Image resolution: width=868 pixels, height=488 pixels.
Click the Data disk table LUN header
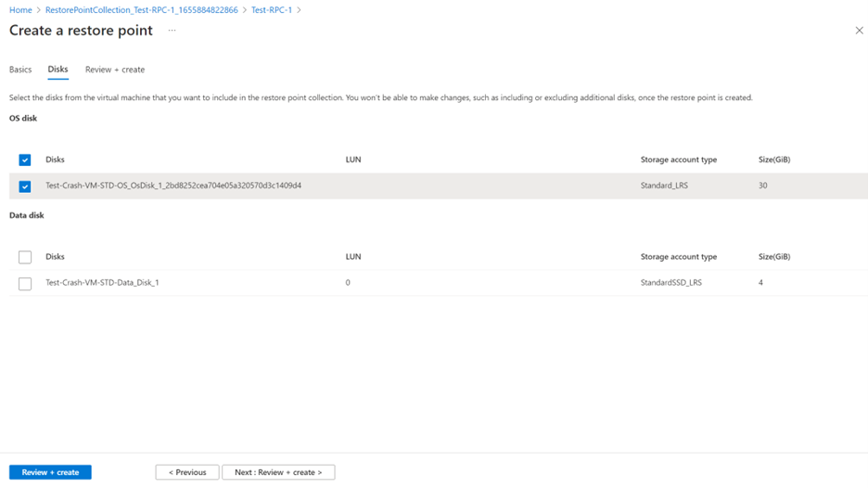click(x=353, y=256)
